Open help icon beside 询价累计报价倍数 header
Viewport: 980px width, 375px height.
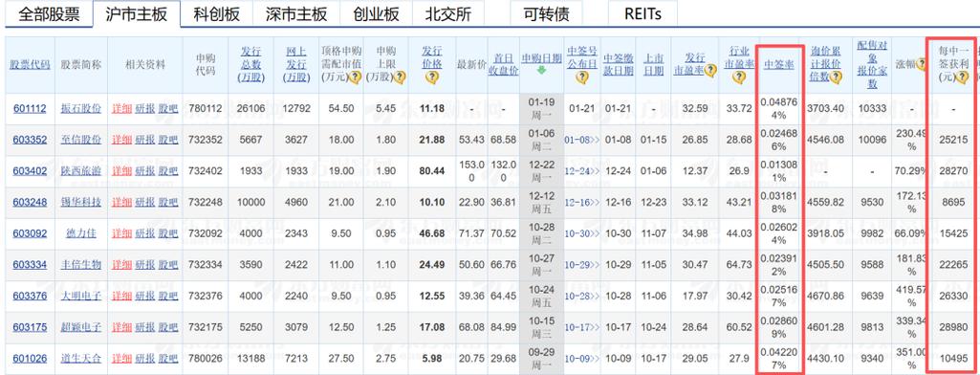pos(836,77)
